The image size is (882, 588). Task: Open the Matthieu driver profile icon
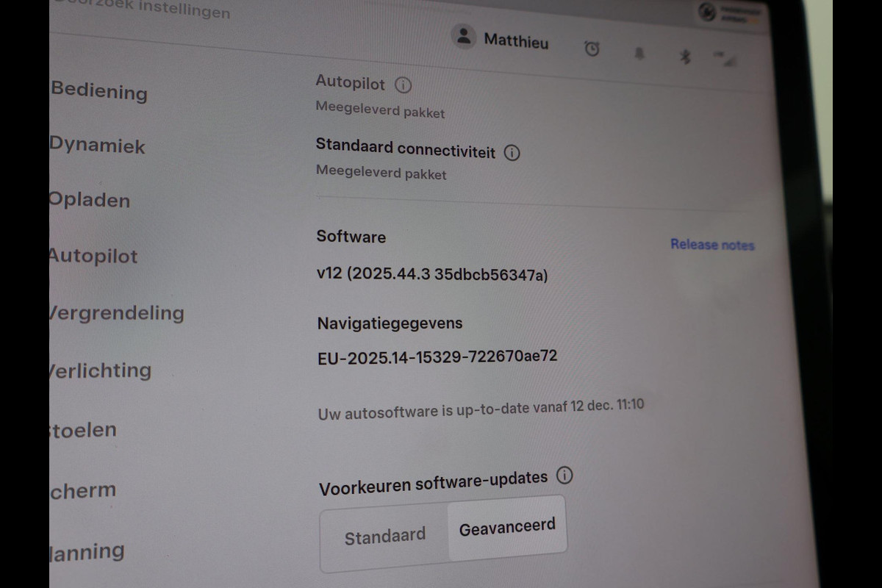pos(463,36)
